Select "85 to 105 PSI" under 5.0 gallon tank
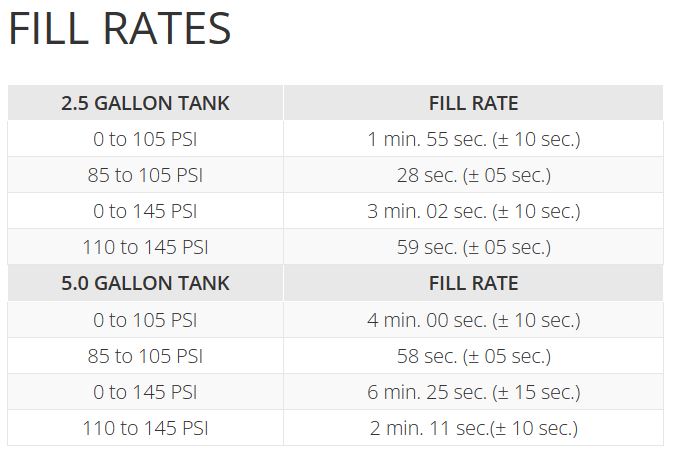This screenshot has width=675, height=461. 145,356
